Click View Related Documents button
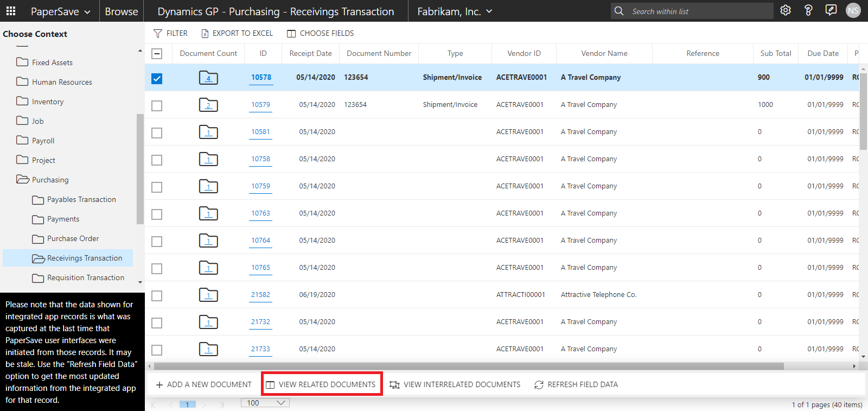The width and height of the screenshot is (868, 411). click(x=321, y=384)
